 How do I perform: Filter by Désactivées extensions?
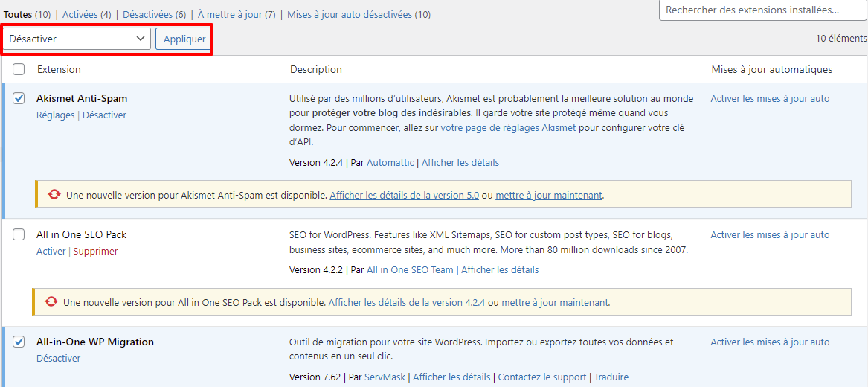[x=155, y=14]
